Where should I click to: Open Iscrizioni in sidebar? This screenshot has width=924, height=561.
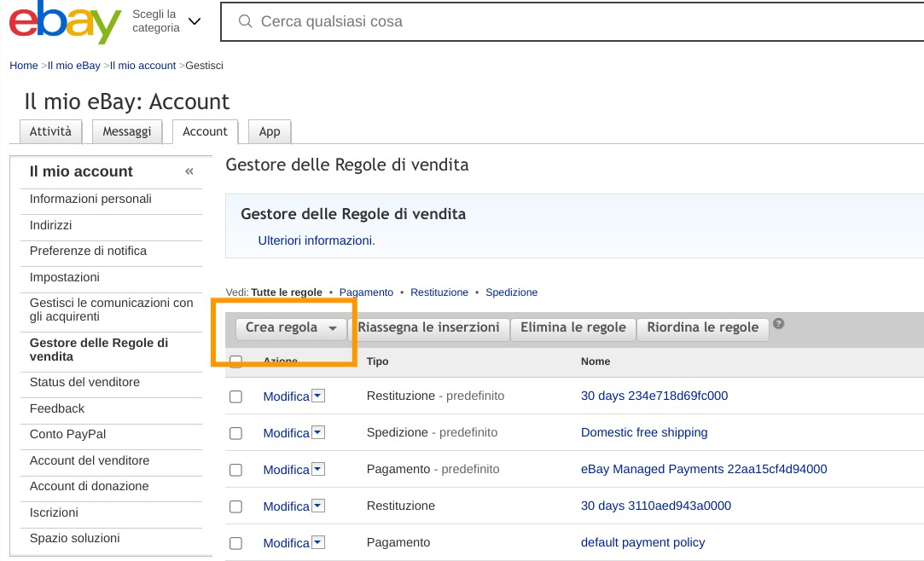coord(54,512)
